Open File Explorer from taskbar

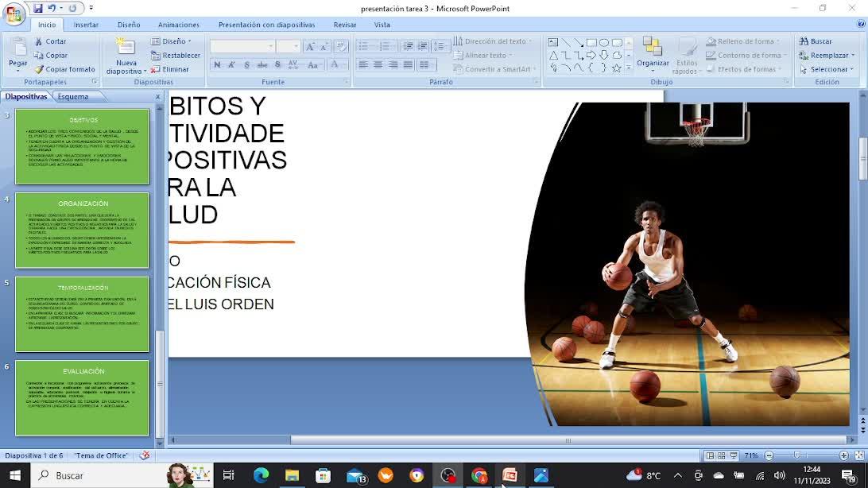[x=292, y=475]
